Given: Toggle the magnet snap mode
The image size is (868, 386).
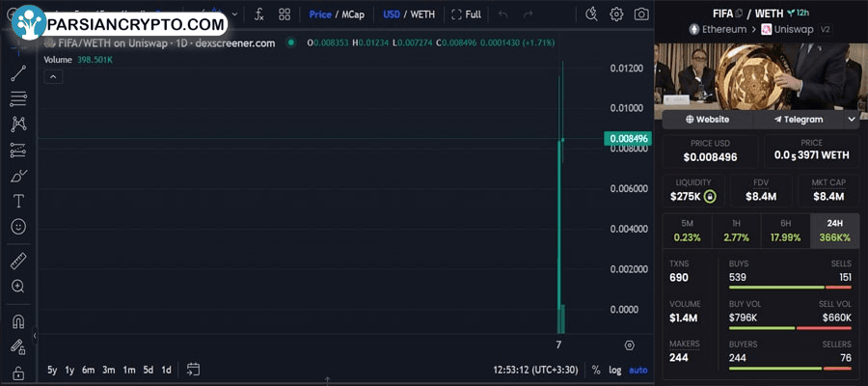Looking at the screenshot, I should (x=18, y=321).
